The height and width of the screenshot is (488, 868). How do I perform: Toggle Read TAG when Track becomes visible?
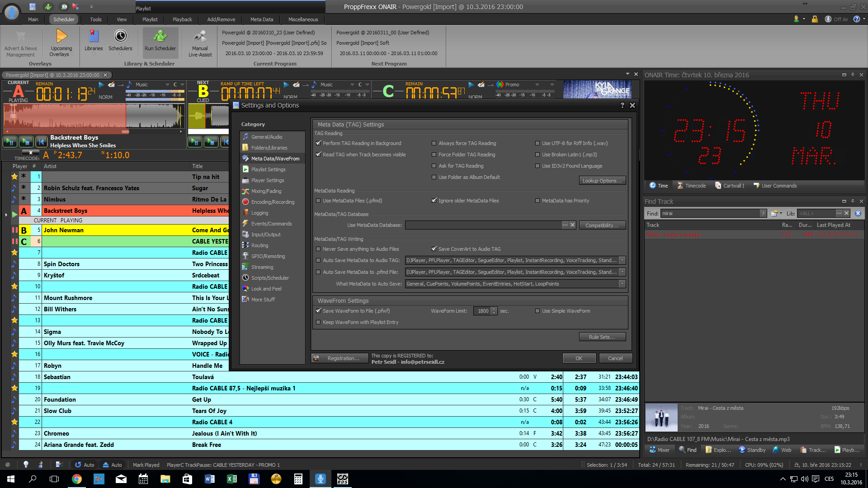click(318, 155)
